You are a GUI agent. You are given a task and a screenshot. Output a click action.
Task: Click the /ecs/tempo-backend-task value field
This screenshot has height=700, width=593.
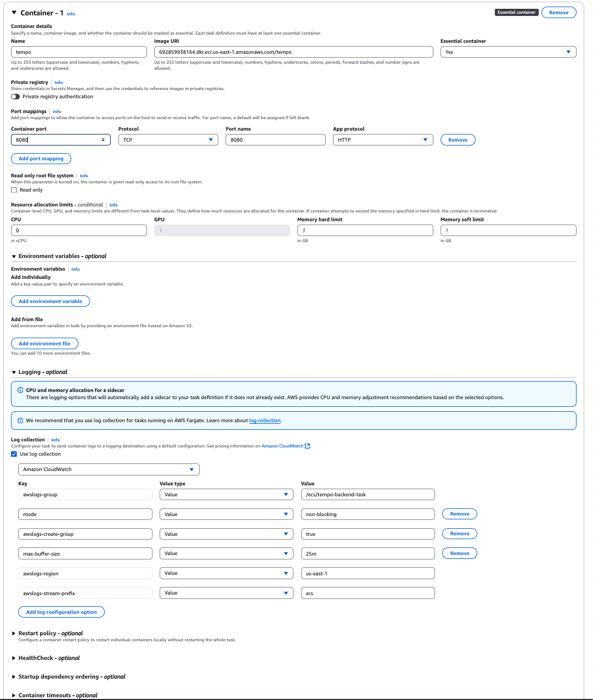point(368,495)
